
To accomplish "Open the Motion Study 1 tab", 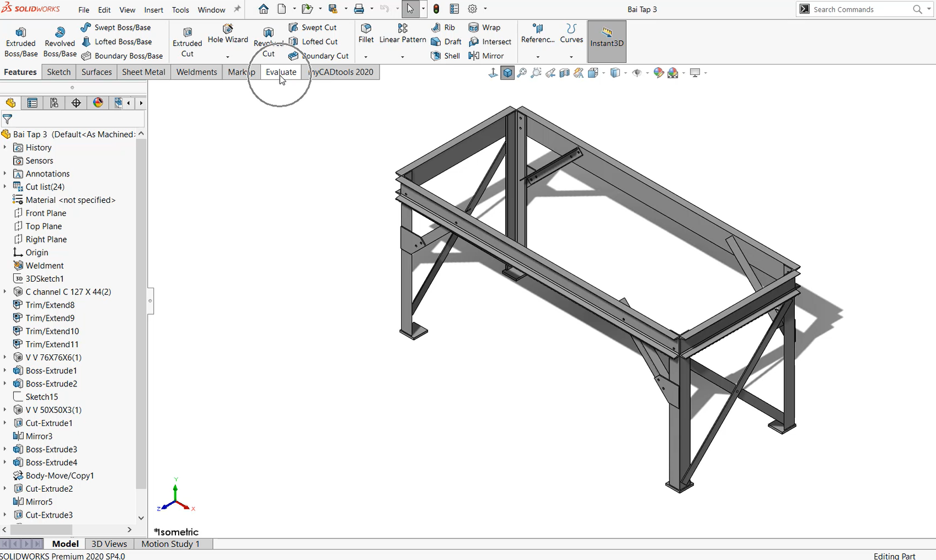I will 170,544.
